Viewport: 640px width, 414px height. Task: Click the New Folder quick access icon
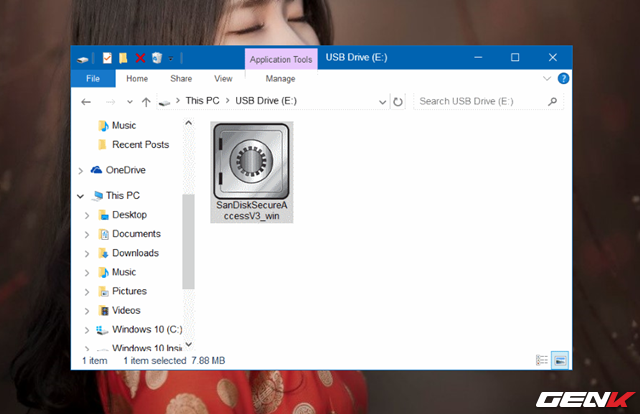(x=123, y=58)
